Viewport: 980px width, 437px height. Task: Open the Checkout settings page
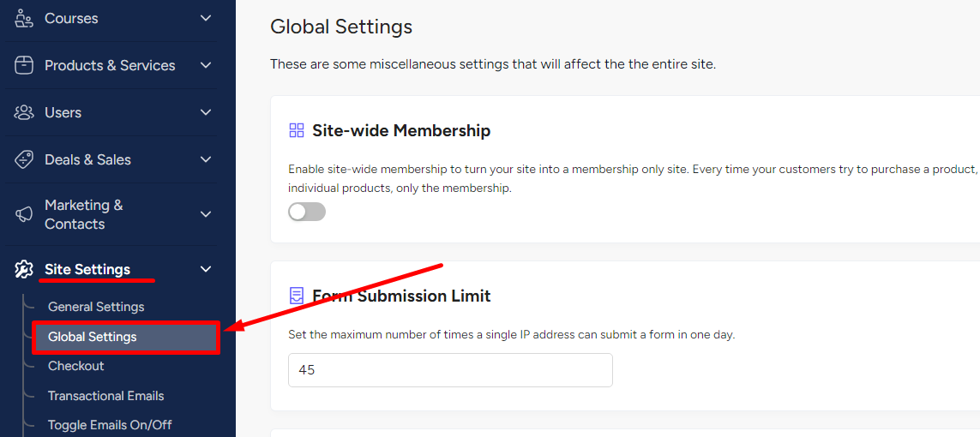76,366
